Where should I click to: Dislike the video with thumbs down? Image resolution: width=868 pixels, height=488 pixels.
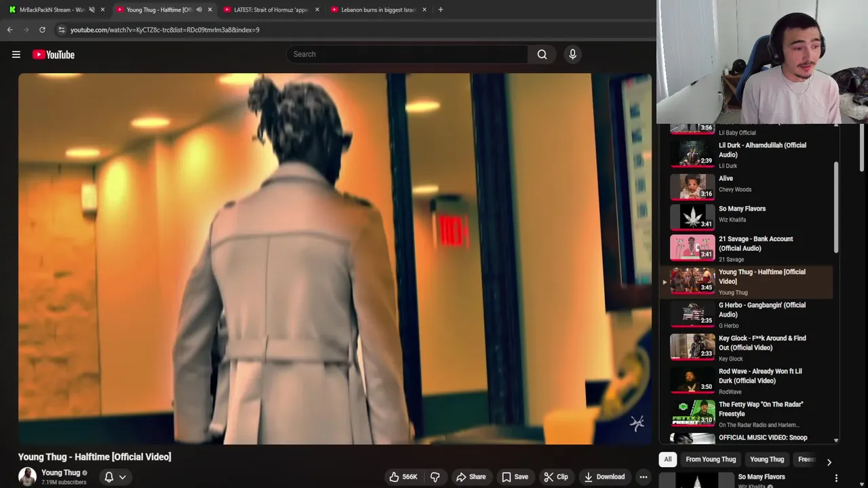coord(435,477)
